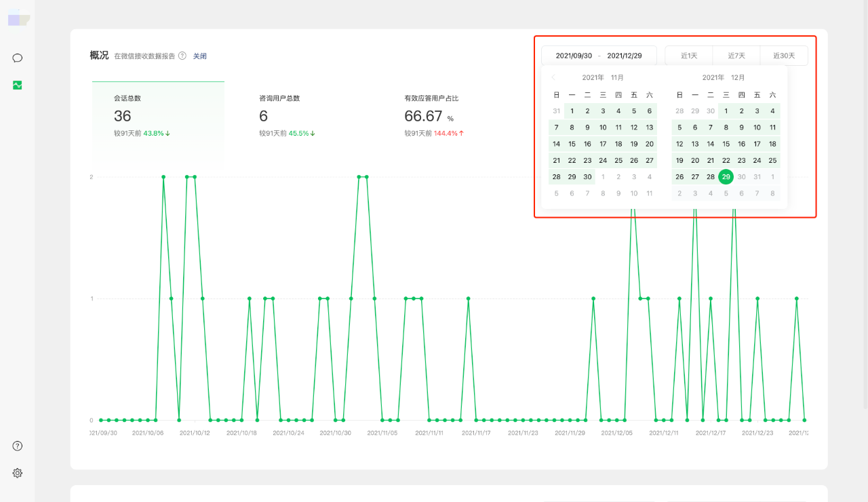868x502 pixels.
Task: Click the help tooltip icon beside 在微信接收数据报告
Action: coord(182,56)
